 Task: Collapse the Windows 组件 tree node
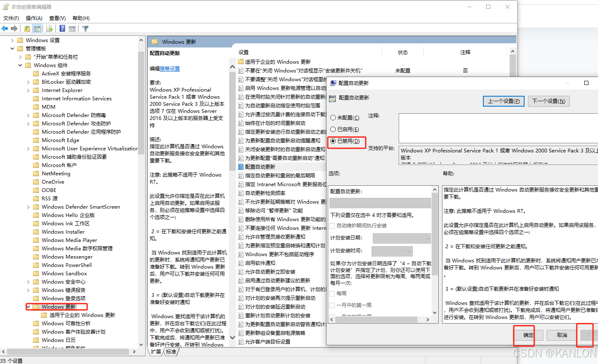click(x=20, y=65)
